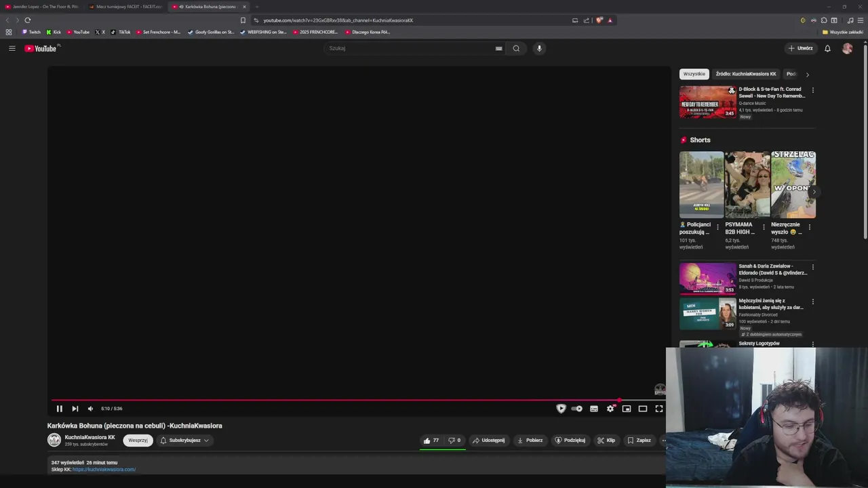Screen dimensions: 868x488
Task: Show more filter chips with arrow
Action: (x=807, y=74)
